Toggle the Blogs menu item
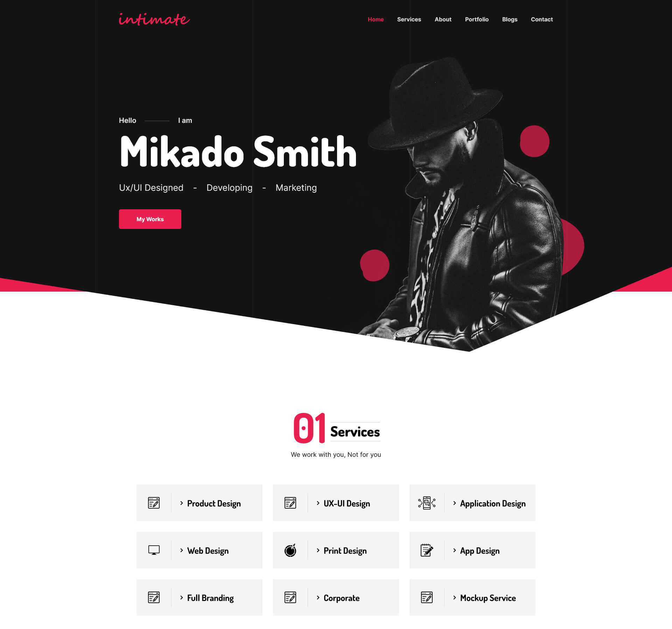 510,19
